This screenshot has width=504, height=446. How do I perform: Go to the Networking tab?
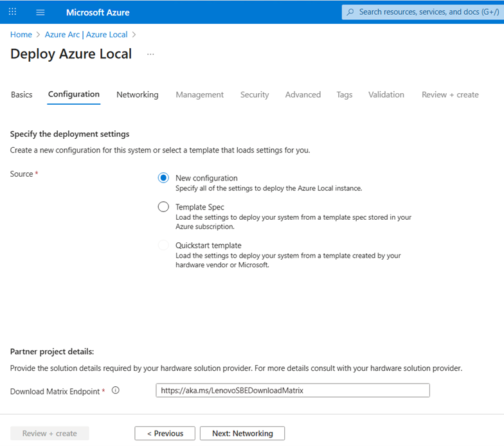pyautogui.click(x=138, y=94)
